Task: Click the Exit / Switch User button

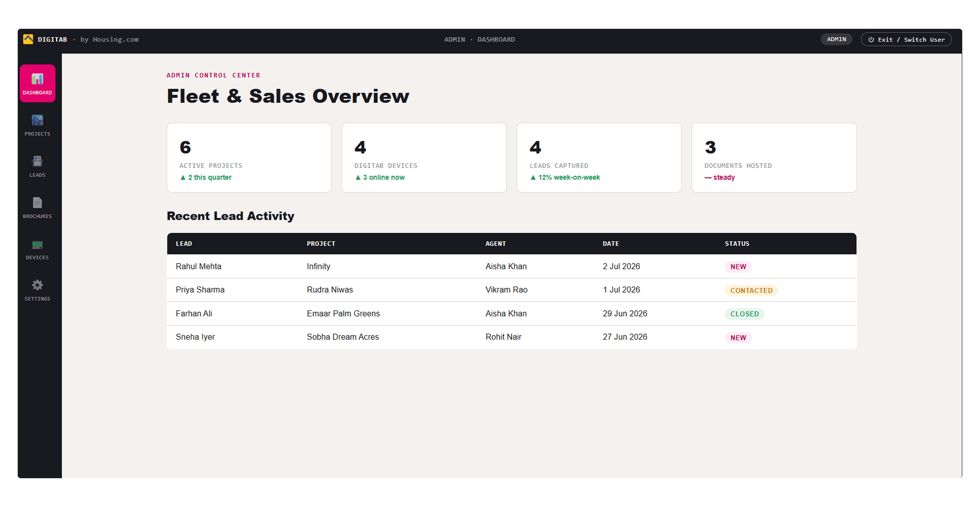Action: point(906,39)
